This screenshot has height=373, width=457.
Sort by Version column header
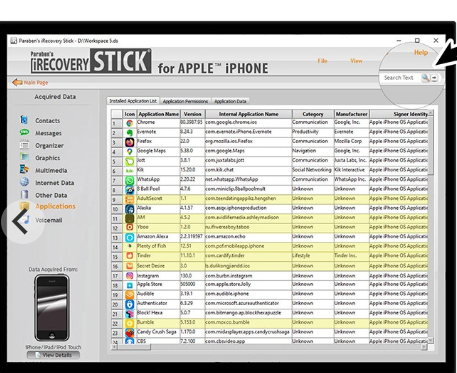click(x=193, y=114)
